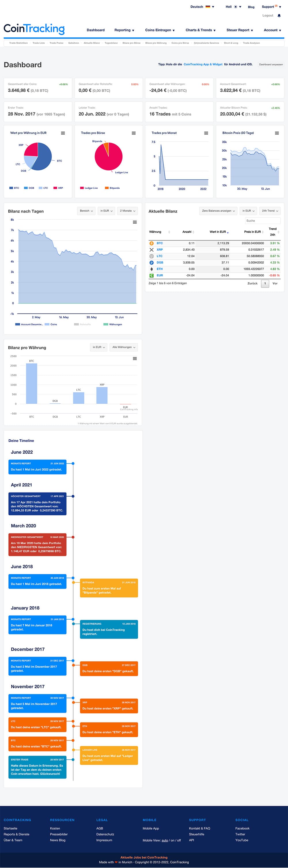Screen dimensions: 288x868
Task: Click the June 2022 Monats Report timeline card
Action: click(37, 467)
